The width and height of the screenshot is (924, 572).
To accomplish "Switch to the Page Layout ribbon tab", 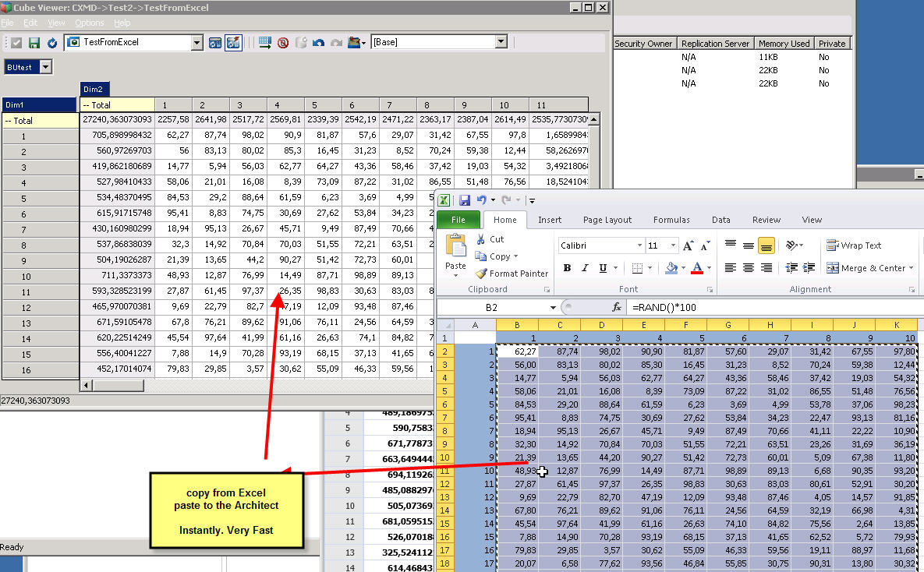I will tap(607, 220).
